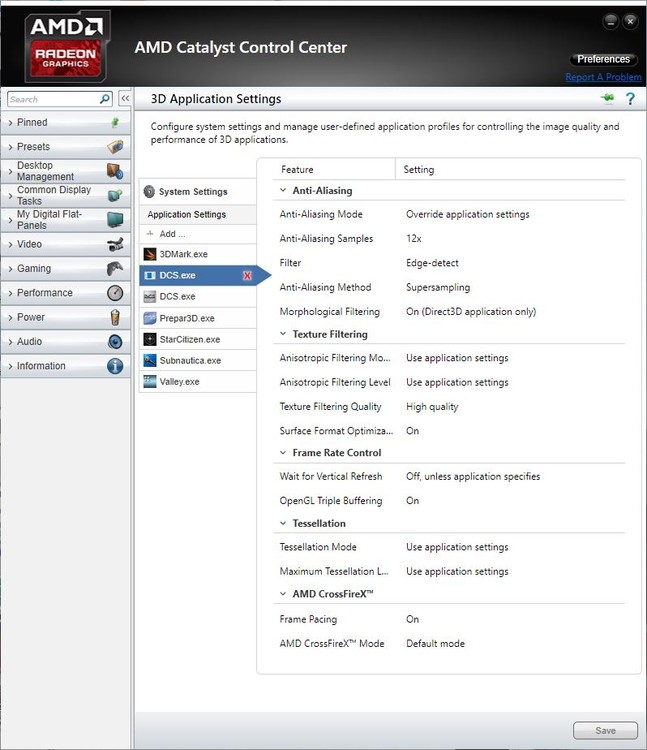
Task: Select Valley.exe profile
Action: click(x=197, y=381)
